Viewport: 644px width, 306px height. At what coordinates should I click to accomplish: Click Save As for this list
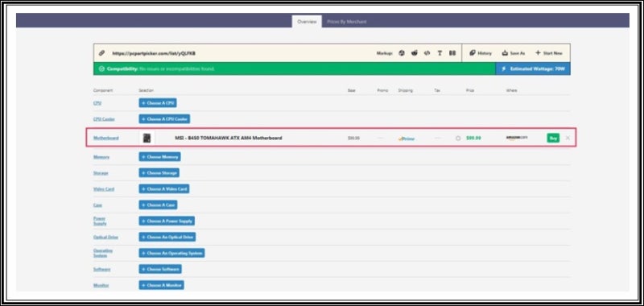514,53
